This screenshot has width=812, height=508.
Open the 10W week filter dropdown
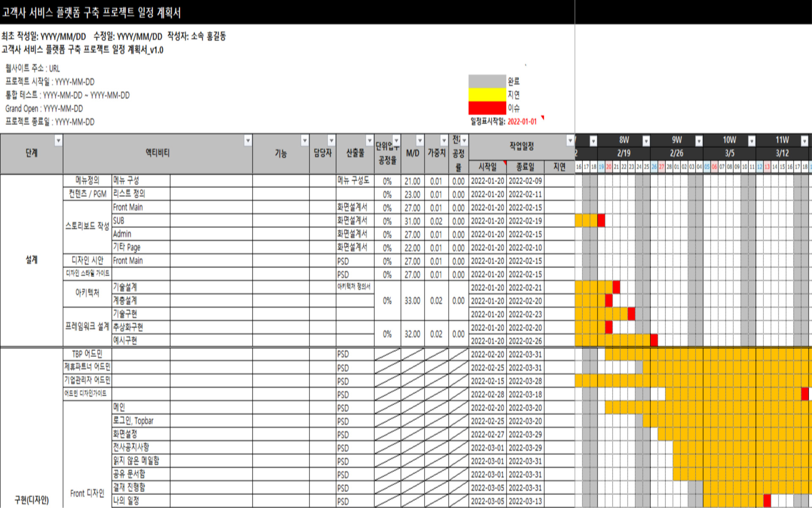752,141
